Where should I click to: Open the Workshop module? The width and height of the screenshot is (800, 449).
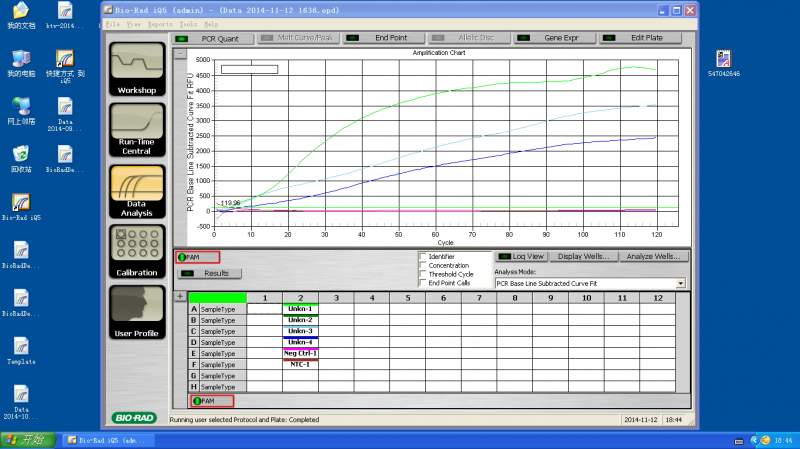point(137,69)
